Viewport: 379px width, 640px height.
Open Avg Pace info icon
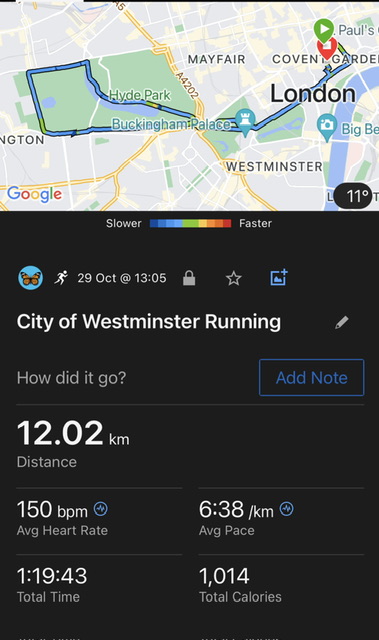pos(287,509)
